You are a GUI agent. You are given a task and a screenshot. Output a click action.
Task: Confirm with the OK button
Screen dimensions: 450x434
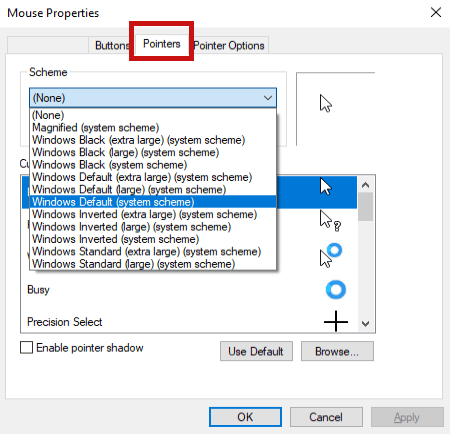tap(245, 417)
